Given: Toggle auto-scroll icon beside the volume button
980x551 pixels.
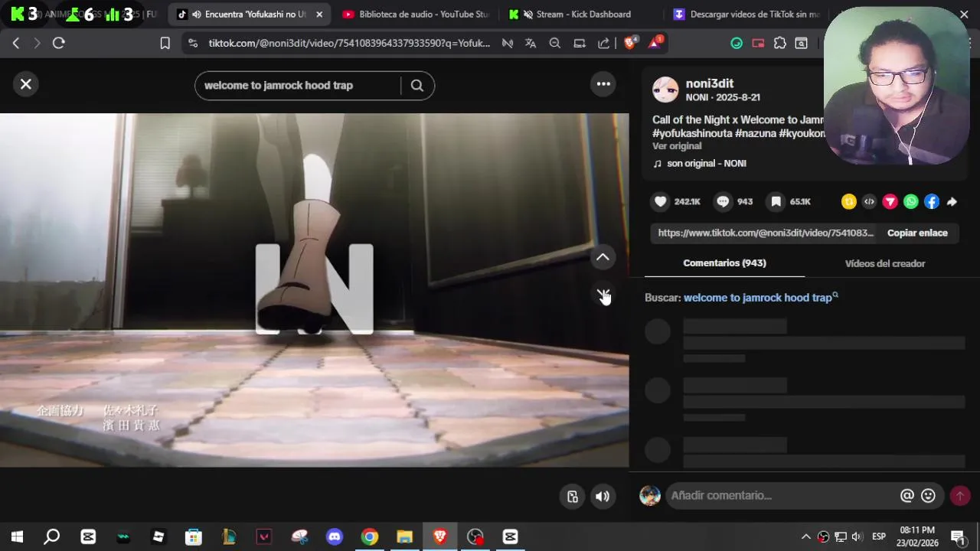Looking at the screenshot, I should pyautogui.click(x=572, y=496).
